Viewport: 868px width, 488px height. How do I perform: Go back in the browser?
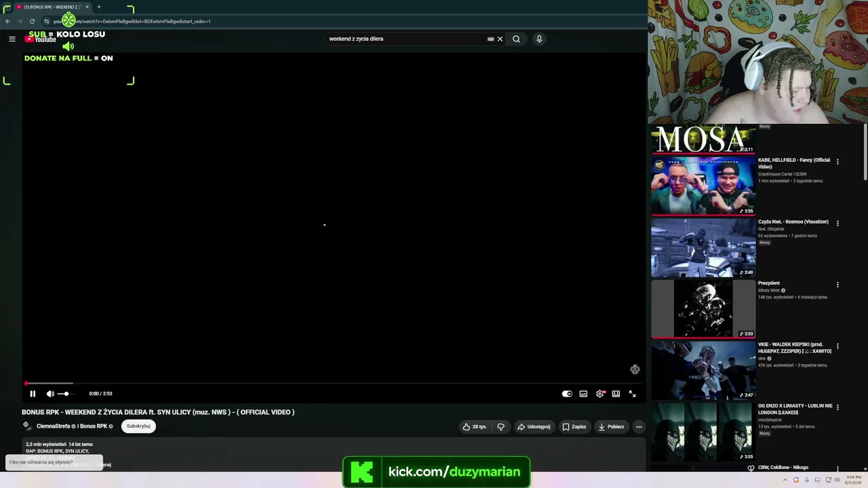pos(7,21)
